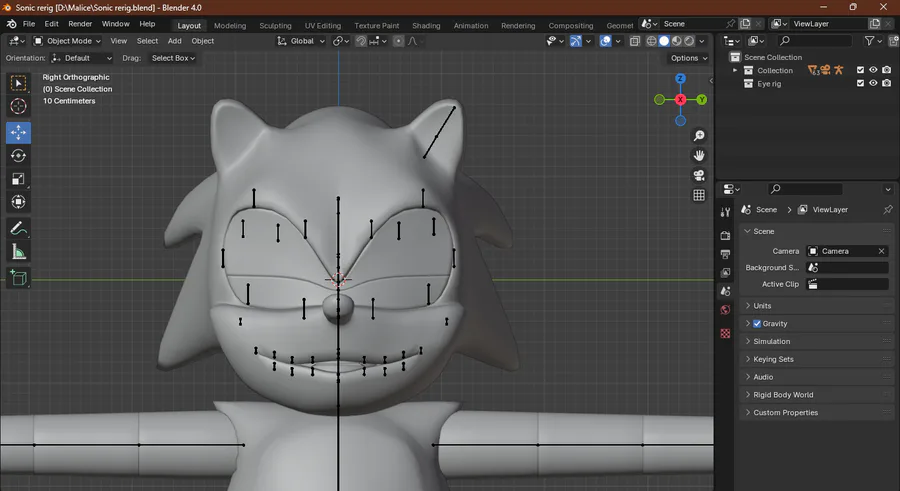Screen dimensions: 900x491
Task: Select the Annotate tool
Action: (18, 229)
